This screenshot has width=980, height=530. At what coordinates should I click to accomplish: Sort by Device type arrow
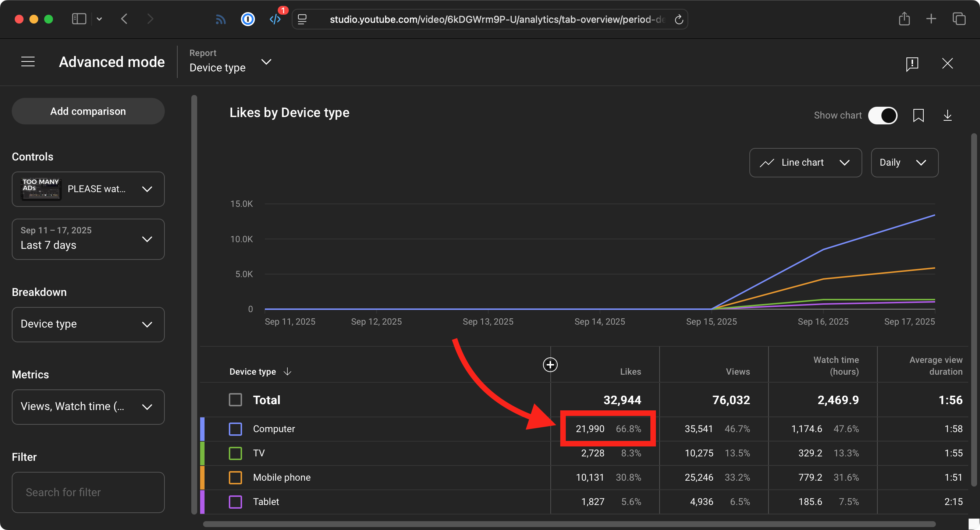(288, 371)
